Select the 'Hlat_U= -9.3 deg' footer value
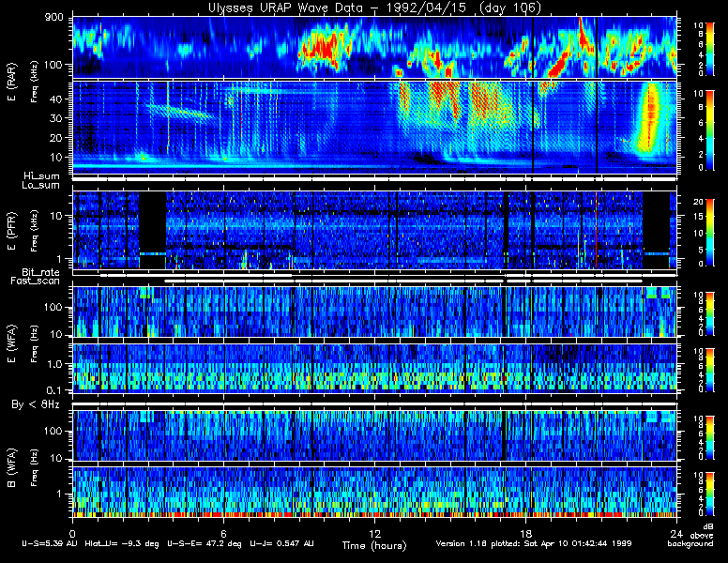The height and width of the screenshot is (563, 728). [x=122, y=543]
